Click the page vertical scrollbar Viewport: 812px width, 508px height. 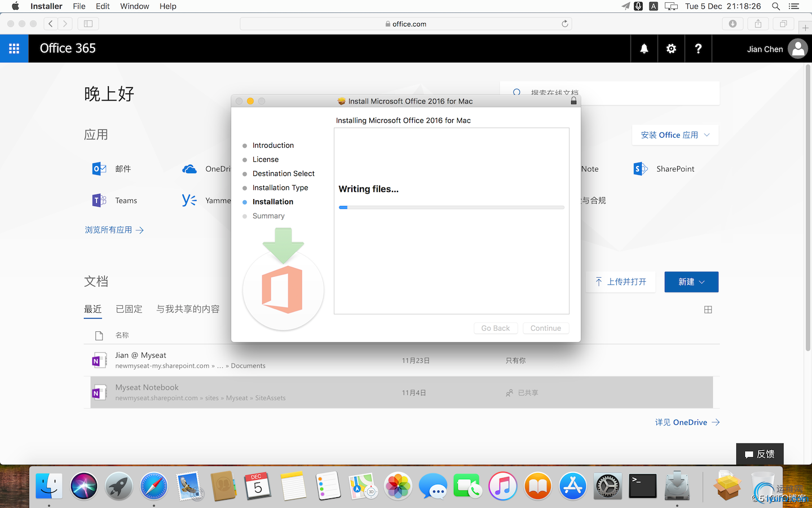pyautogui.click(x=807, y=207)
